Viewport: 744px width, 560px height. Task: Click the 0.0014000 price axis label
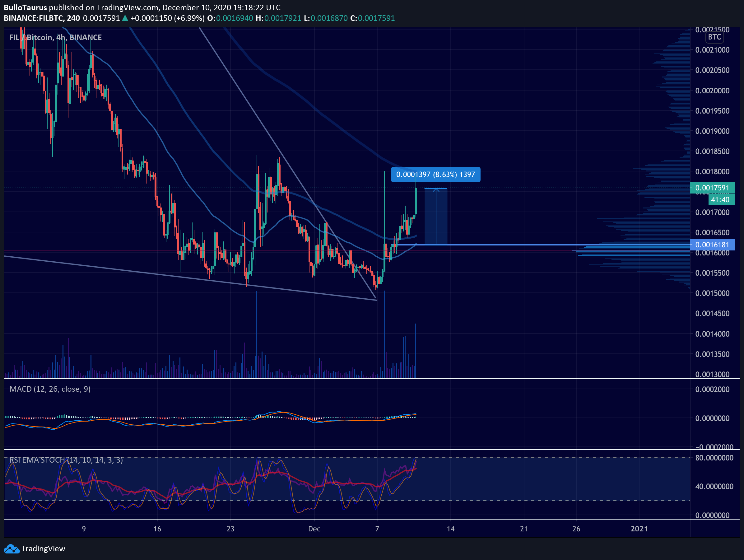point(712,334)
